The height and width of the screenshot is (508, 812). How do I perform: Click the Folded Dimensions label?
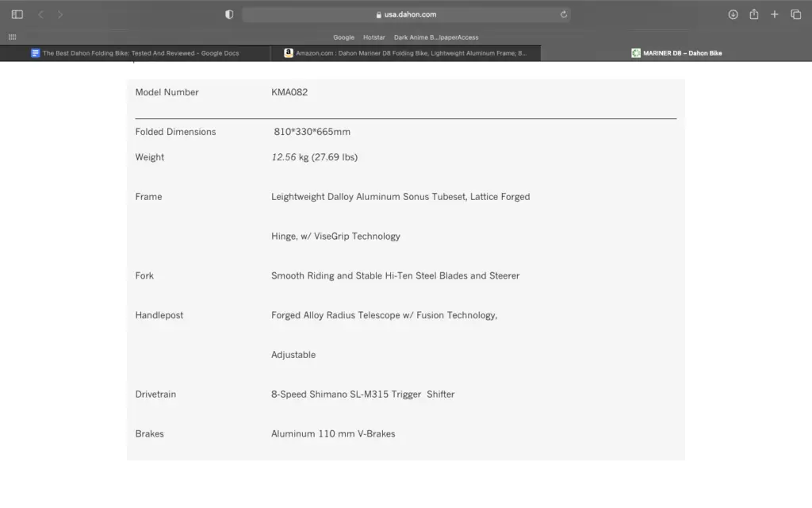point(175,132)
